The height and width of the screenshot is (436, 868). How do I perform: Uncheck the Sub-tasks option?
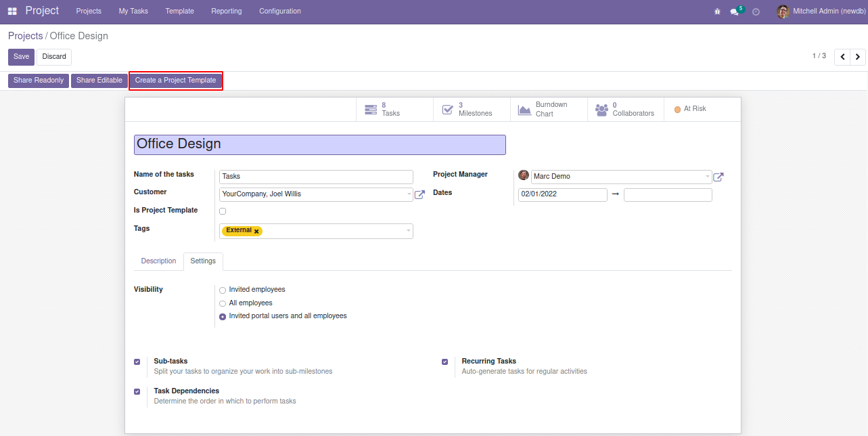137,362
